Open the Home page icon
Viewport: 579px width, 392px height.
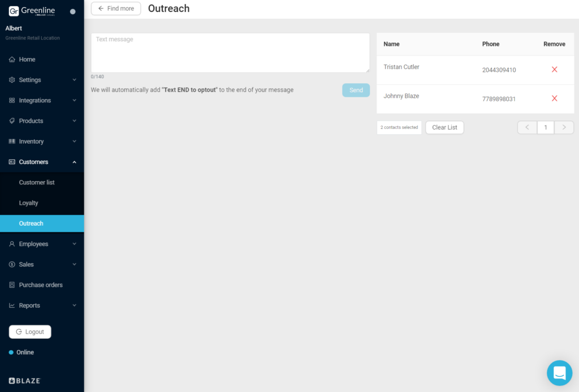click(12, 59)
